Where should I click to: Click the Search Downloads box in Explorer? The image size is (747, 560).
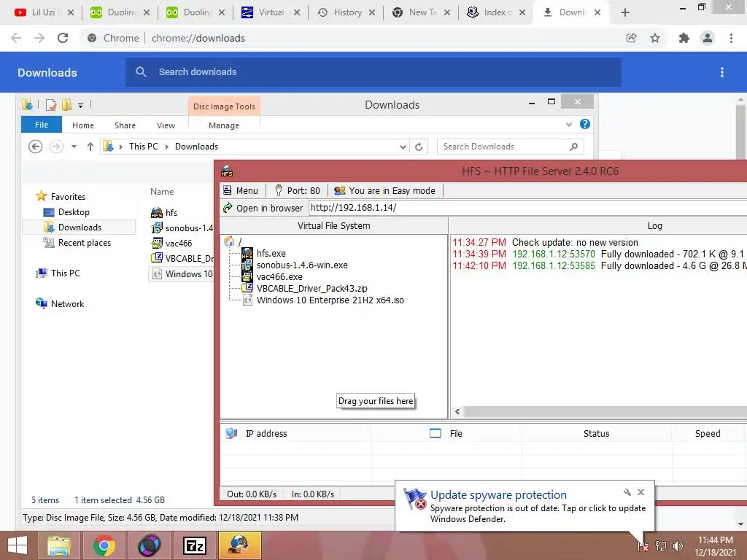click(510, 147)
